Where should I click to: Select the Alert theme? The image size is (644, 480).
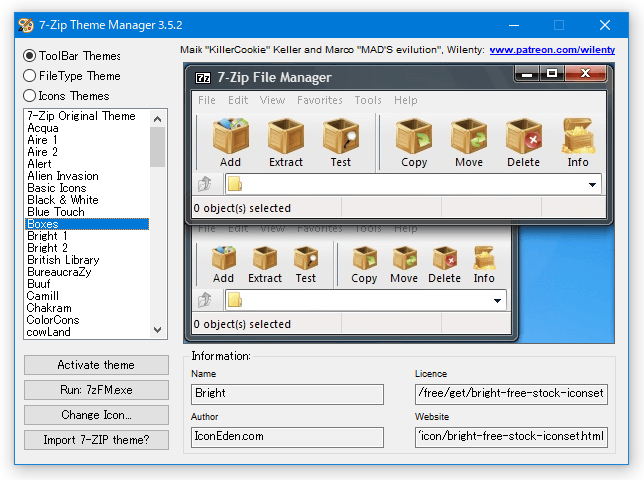[x=87, y=164]
